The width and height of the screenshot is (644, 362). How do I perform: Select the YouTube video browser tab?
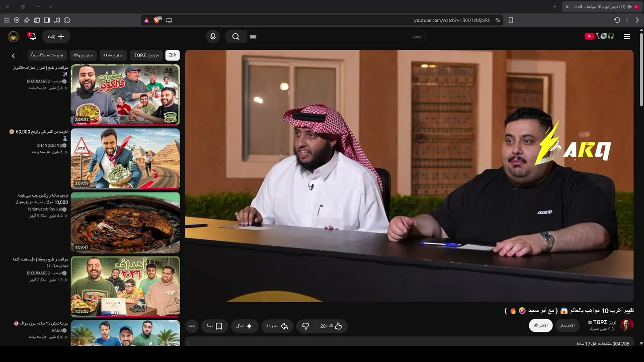pyautogui.click(x=602, y=7)
